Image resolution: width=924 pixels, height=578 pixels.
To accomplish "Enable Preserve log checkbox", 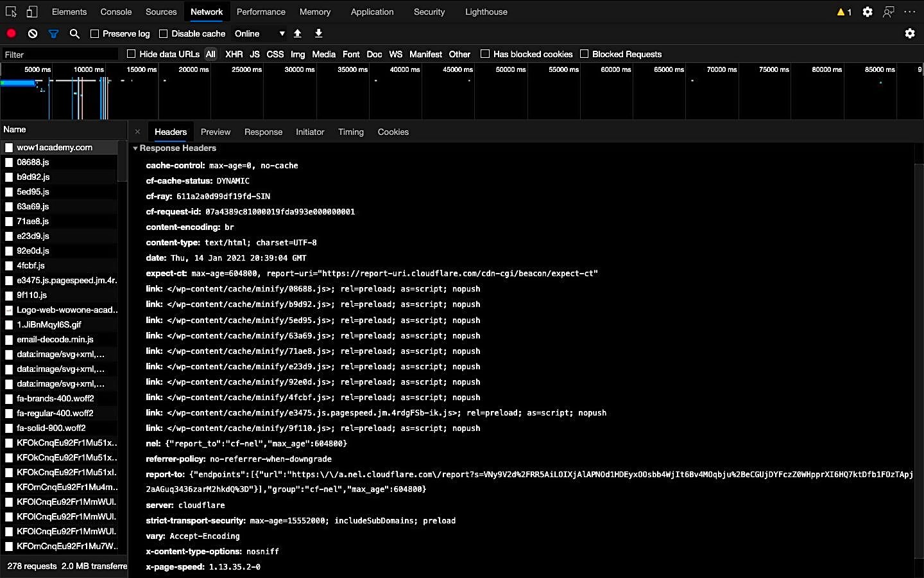I will tap(95, 33).
